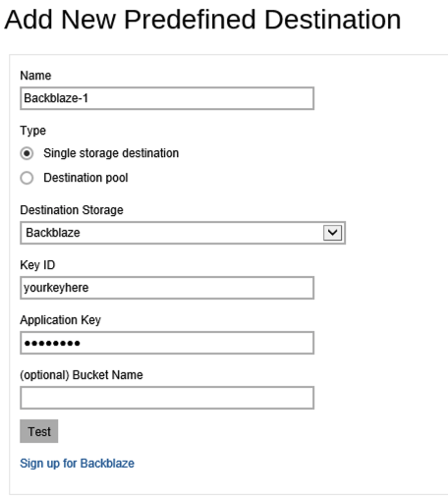Click the Destination Storage label
The height and width of the screenshot is (496, 448).
(x=72, y=210)
